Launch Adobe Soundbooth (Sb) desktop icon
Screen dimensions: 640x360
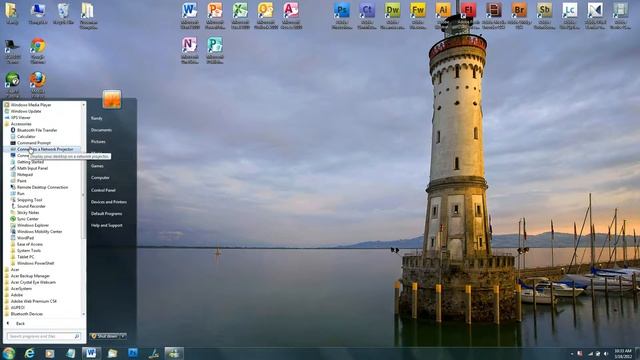click(x=544, y=16)
